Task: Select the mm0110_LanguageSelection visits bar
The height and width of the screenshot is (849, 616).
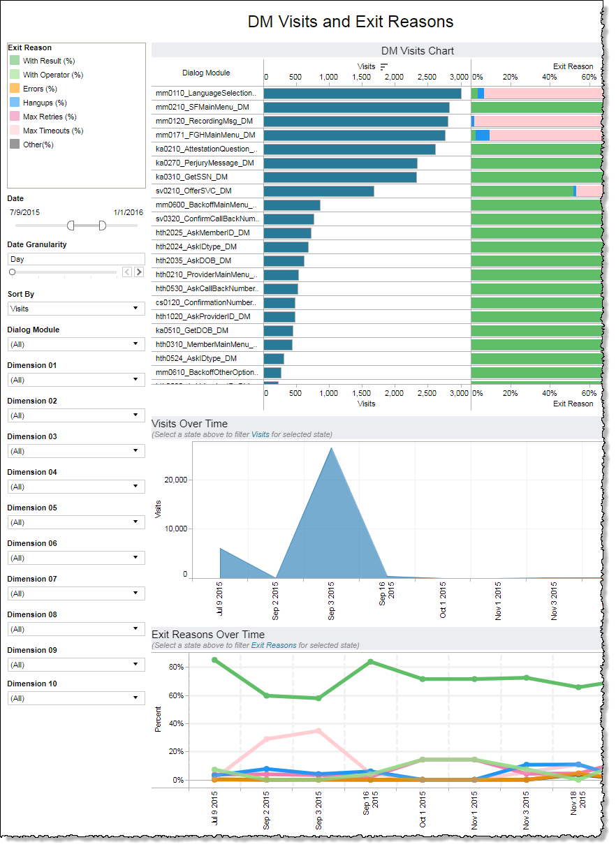Action: pyautogui.click(x=362, y=94)
